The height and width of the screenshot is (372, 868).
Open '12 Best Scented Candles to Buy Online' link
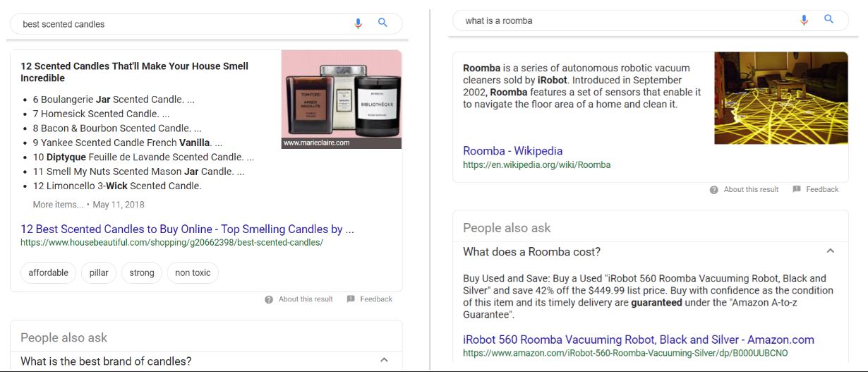coord(187,229)
